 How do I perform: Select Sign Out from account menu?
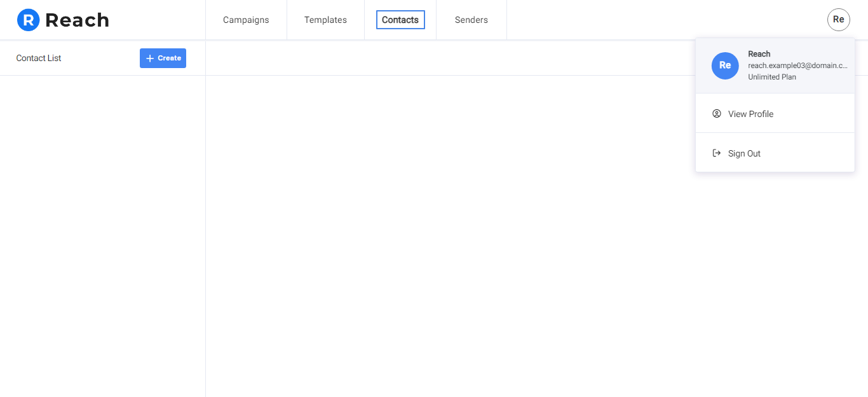point(775,153)
